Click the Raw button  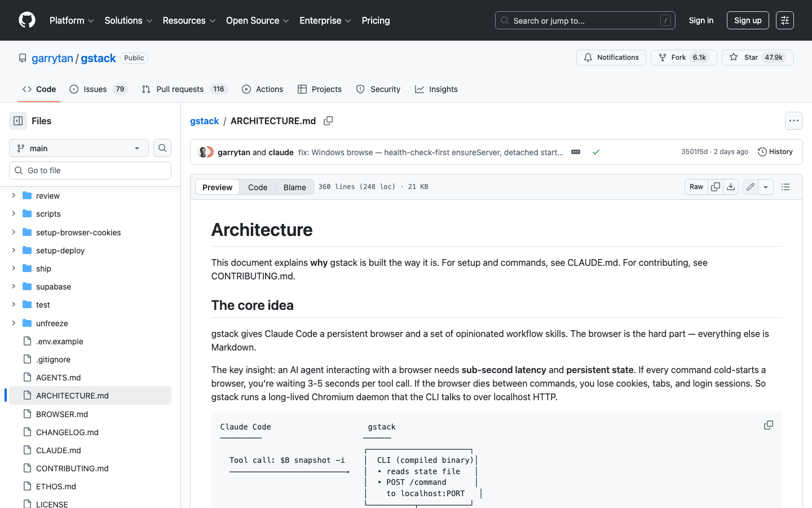click(x=696, y=187)
